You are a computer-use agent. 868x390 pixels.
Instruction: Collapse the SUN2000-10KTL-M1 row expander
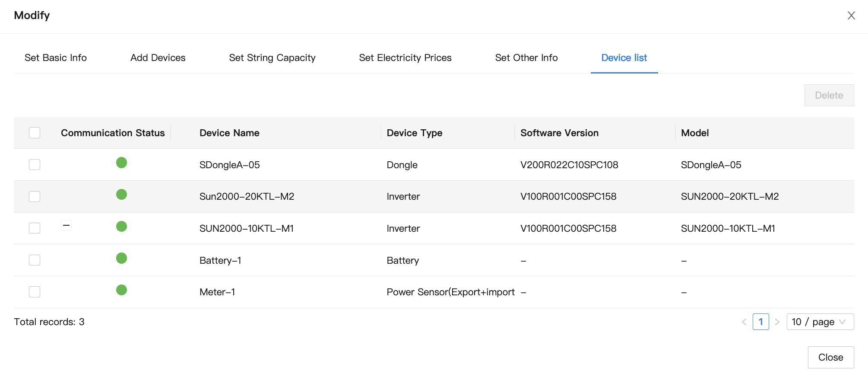[66, 225]
